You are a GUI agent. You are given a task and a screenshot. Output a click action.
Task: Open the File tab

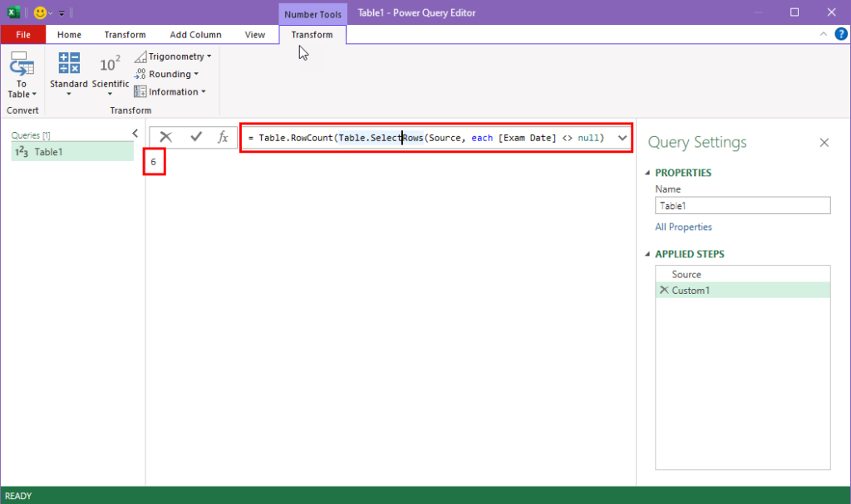click(x=23, y=35)
